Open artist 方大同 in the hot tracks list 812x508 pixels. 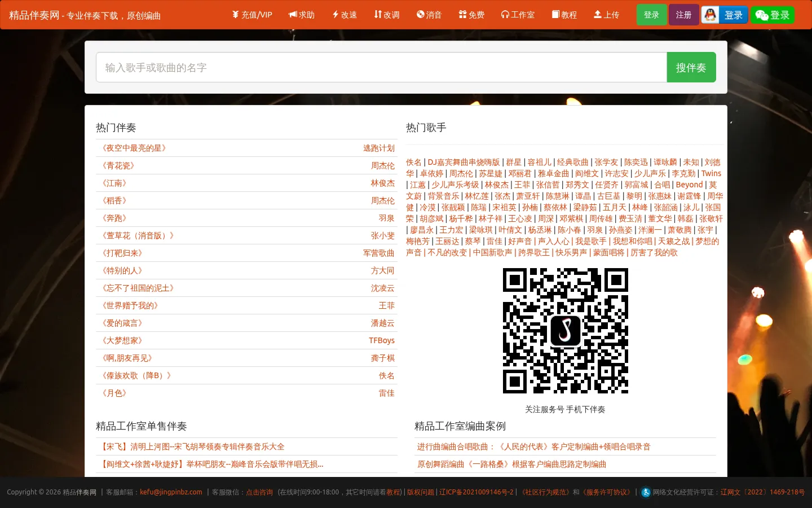383,270
